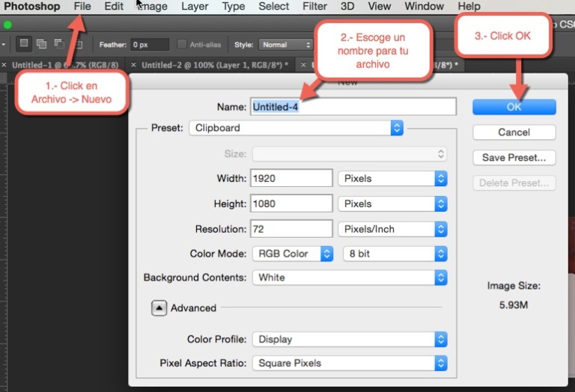The width and height of the screenshot is (575, 392).
Task: Expand the Advanced section triangle
Action: coord(159,308)
